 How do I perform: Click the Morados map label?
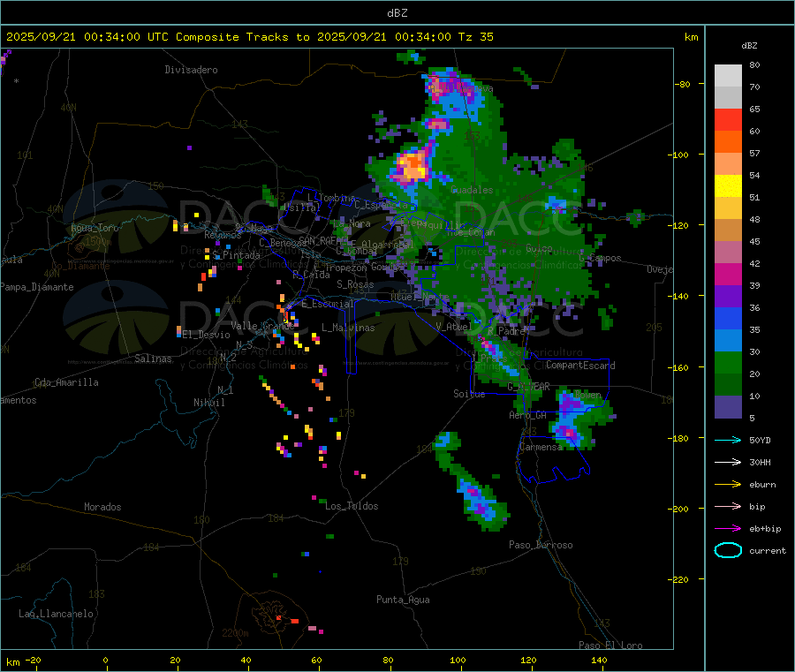click(103, 507)
